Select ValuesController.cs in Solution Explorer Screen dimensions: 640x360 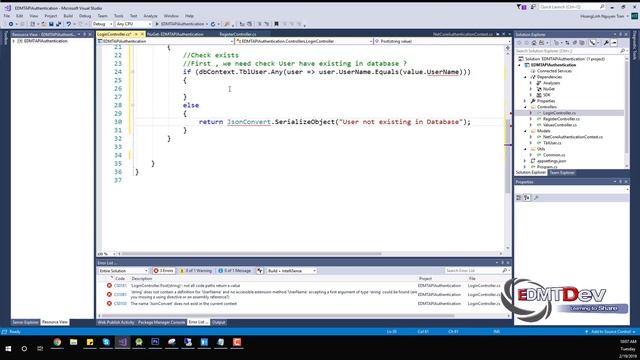click(560, 125)
